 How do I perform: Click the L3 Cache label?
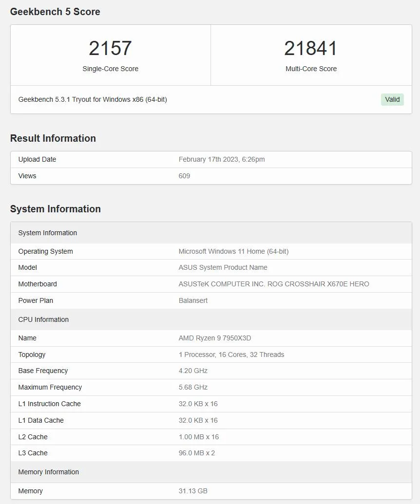[33, 453]
